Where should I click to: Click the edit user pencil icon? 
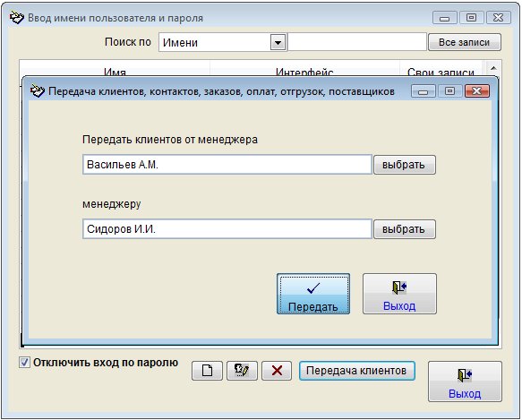242,371
